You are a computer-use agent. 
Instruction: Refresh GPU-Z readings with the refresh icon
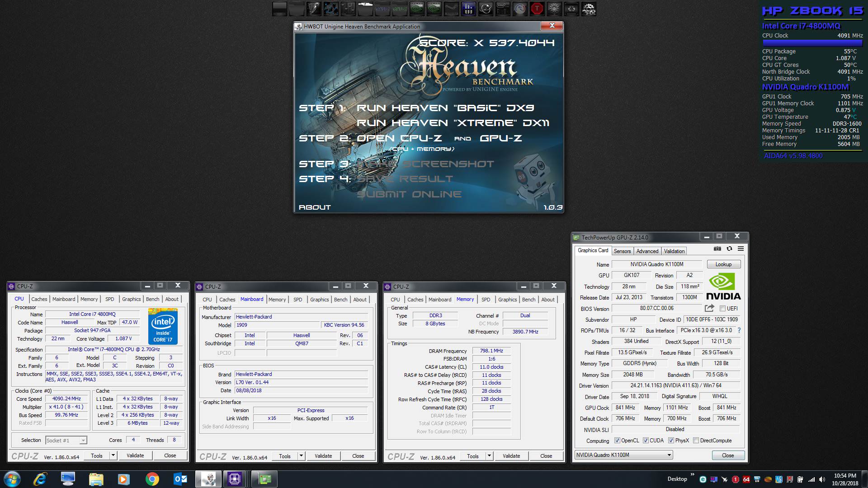coord(729,249)
